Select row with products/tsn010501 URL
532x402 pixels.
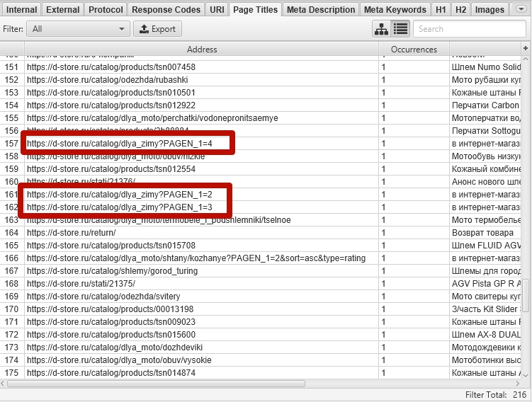pyautogui.click(x=261, y=93)
